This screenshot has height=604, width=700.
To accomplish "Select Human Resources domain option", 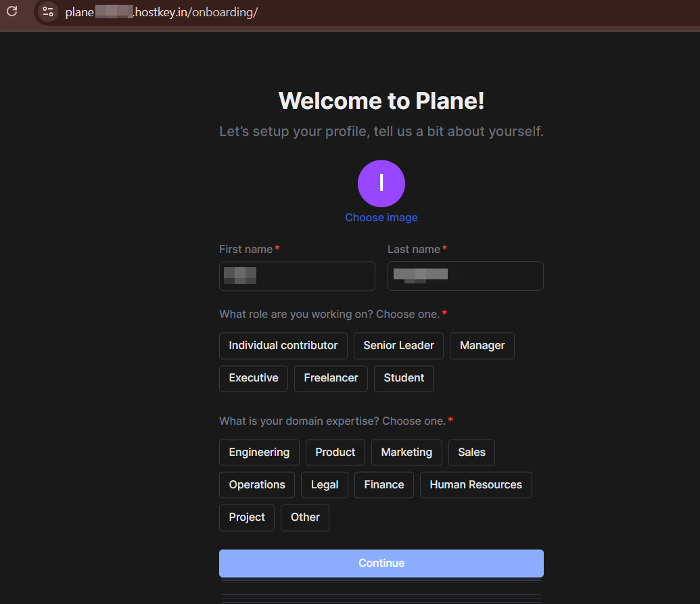I will pos(475,485).
